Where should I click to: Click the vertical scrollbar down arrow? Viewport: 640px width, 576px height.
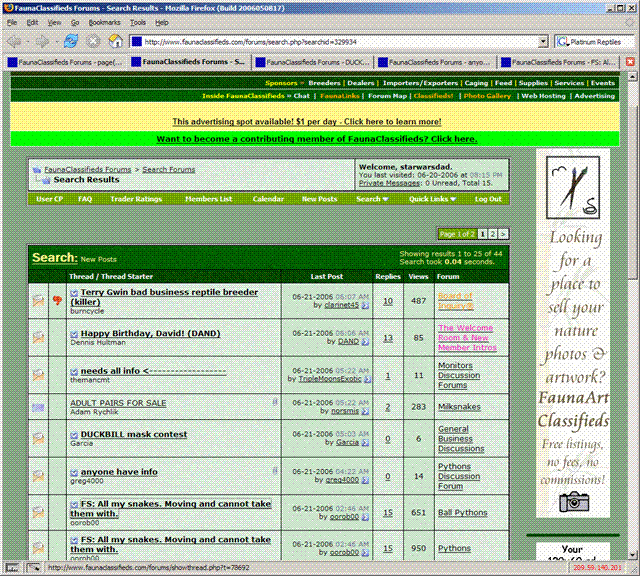pos(632,555)
